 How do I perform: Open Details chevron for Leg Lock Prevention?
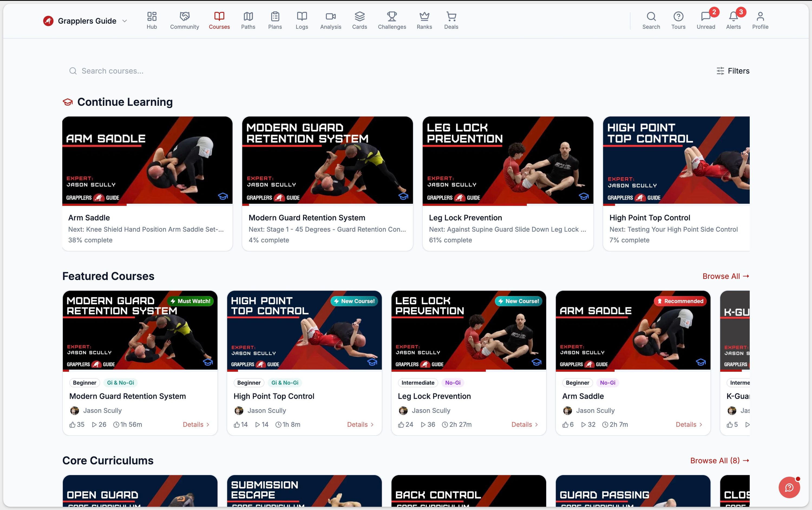tap(536, 425)
